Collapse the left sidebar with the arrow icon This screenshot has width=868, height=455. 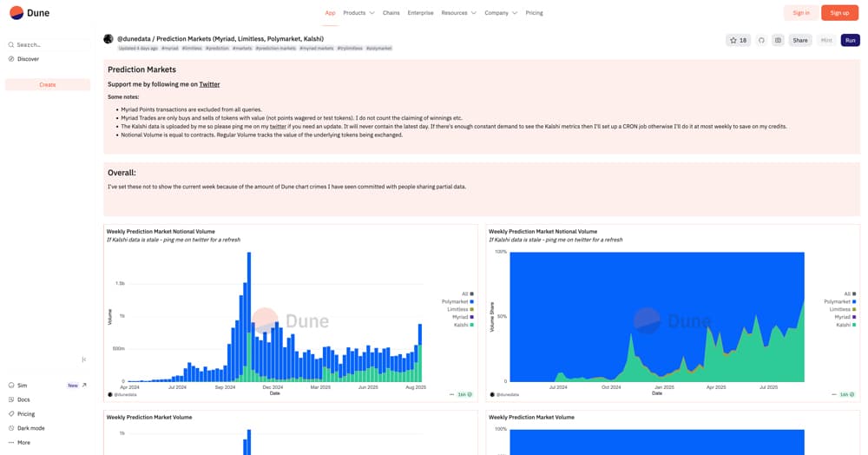click(84, 359)
